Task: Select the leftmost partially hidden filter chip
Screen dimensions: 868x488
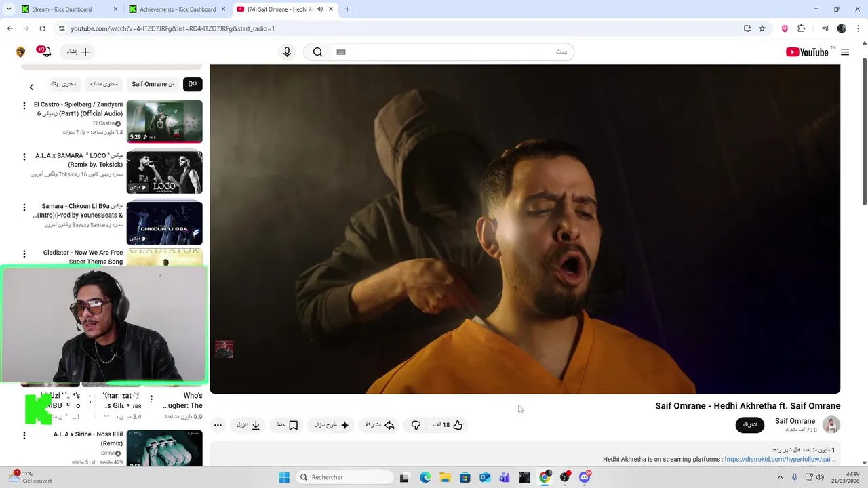Action: coord(63,84)
